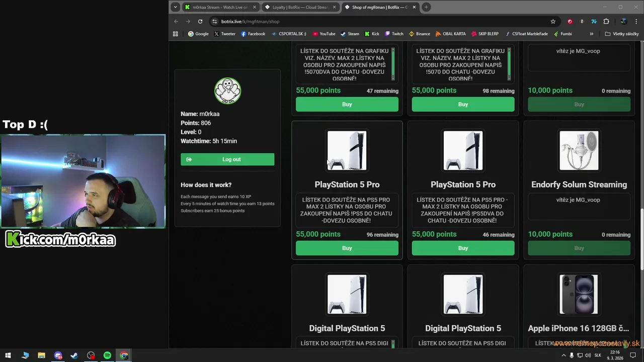Open the notification center icon

[x=633, y=355]
